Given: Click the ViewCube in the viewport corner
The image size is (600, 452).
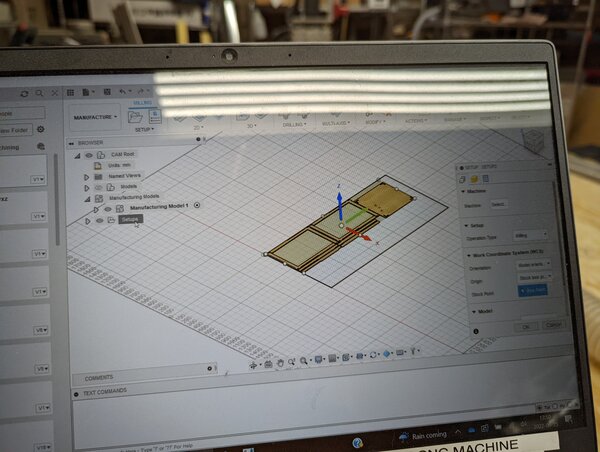Looking at the screenshot, I should pos(532,140).
